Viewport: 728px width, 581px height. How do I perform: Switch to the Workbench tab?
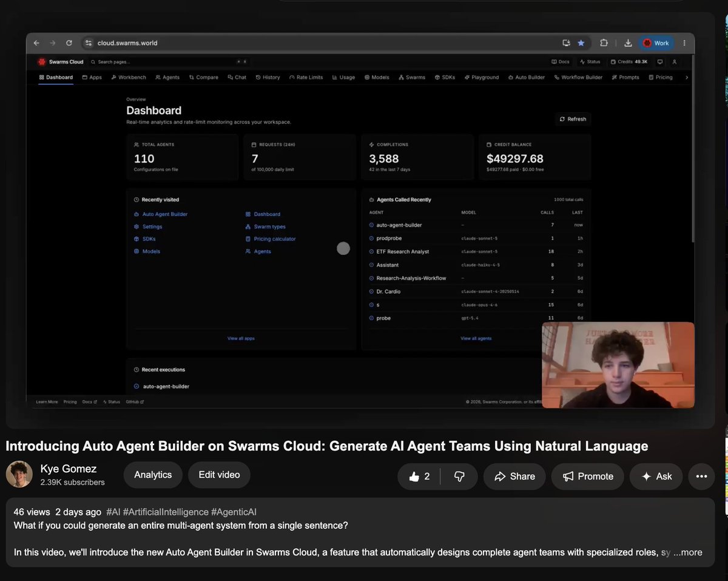[x=129, y=77]
